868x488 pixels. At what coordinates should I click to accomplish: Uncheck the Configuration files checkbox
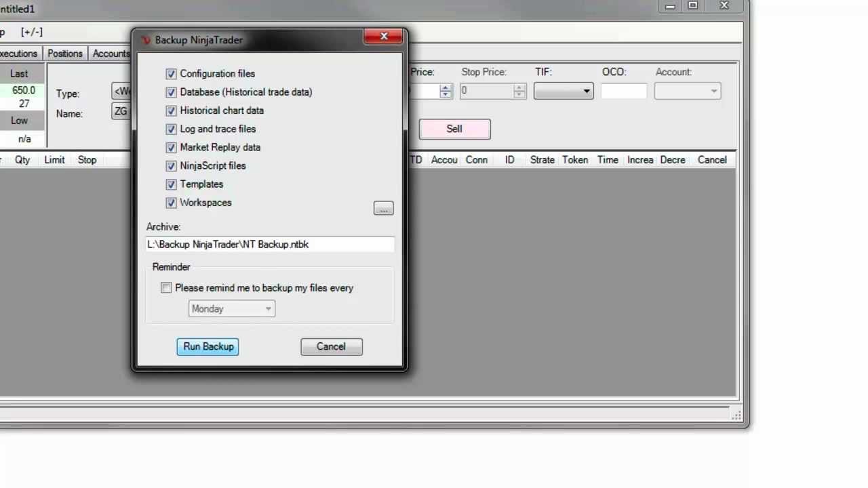click(x=171, y=74)
